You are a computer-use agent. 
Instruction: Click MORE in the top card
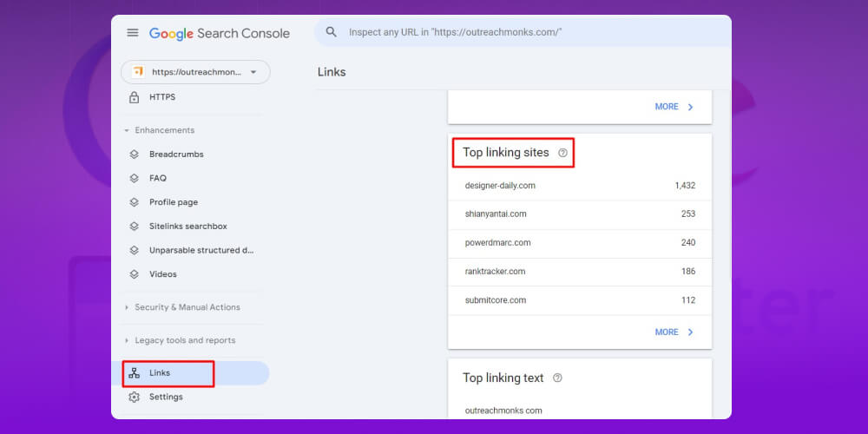[x=667, y=107]
